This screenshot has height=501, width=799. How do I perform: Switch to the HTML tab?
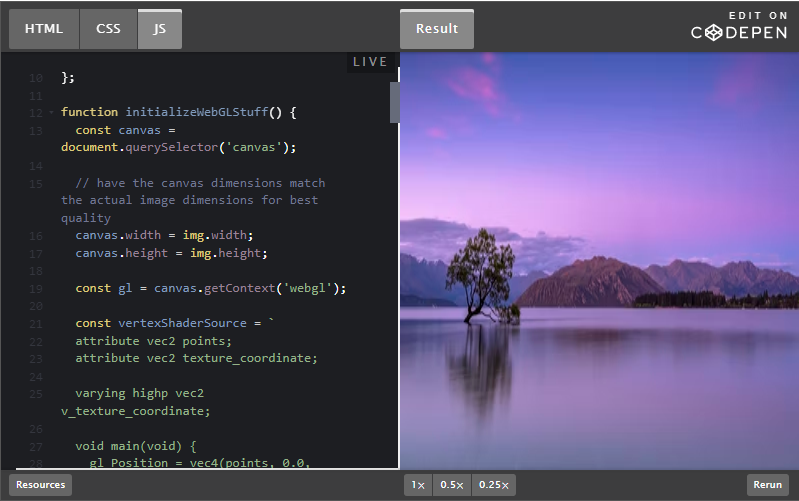(44, 29)
